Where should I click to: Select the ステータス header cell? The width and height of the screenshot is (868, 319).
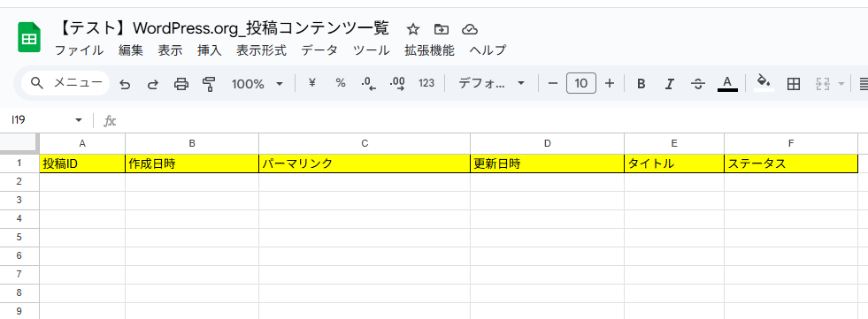pyautogui.click(x=791, y=163)
